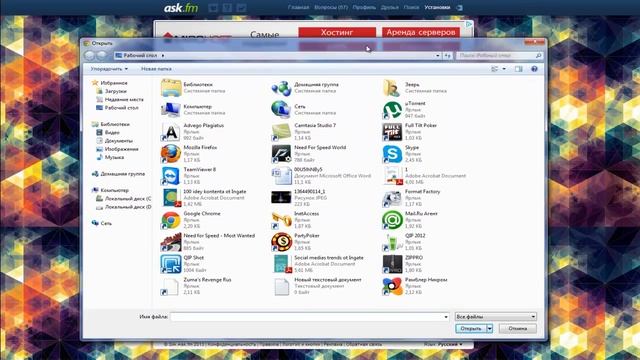Open dialog help question mark icon
This screenshot has width=640, height=360.
click(534, 69)
